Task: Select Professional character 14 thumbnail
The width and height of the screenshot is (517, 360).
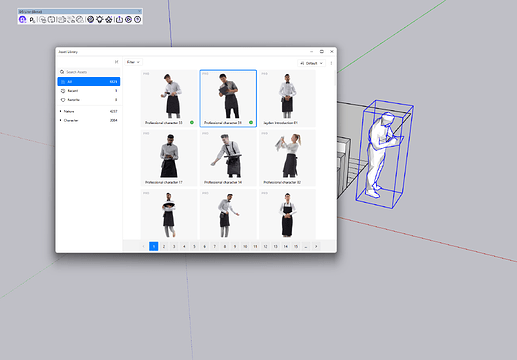Action: tap(228, 158)
